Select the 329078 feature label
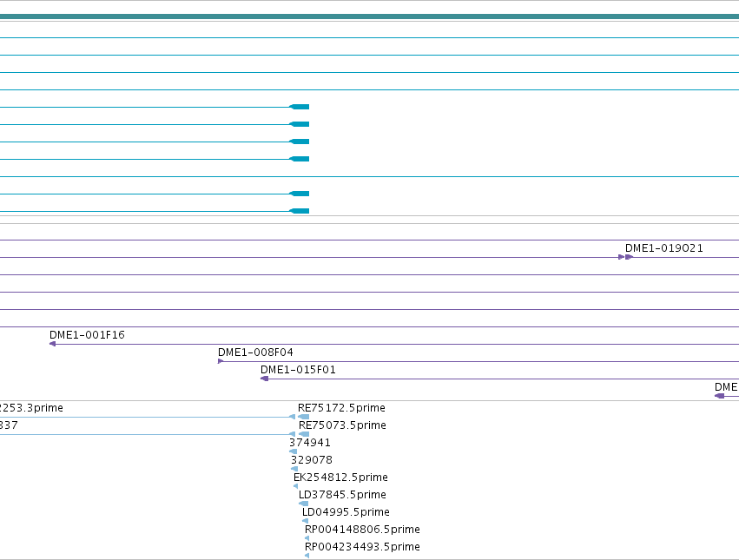The width and height of the screenshot is (739, 560). pyautogui.click(x=312, y=459)
